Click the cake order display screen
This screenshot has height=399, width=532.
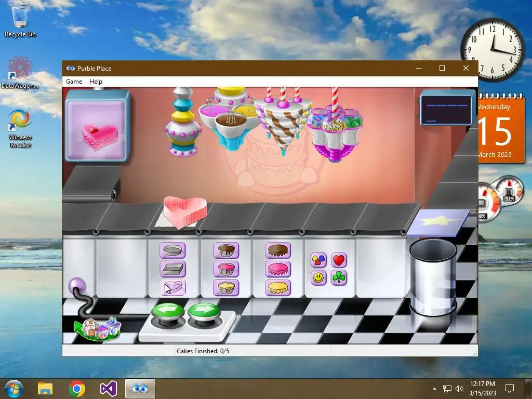point(98,126)
